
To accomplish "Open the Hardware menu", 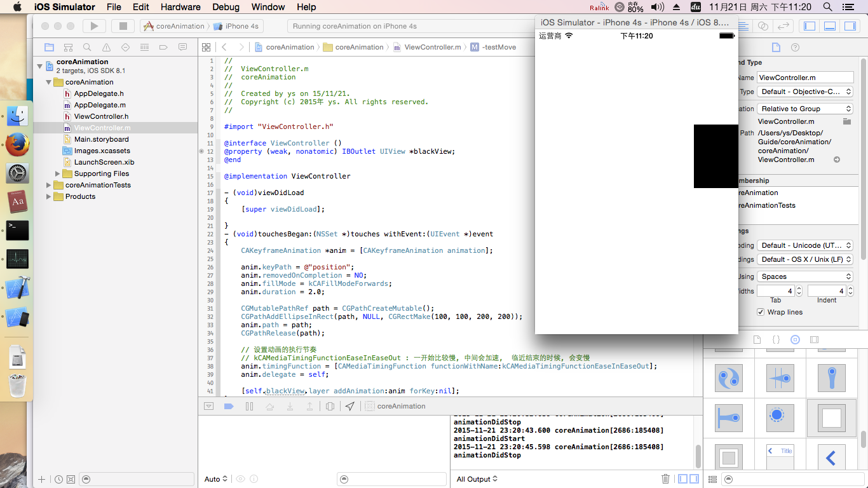I will pyautogui.click(x=180, y=7).
